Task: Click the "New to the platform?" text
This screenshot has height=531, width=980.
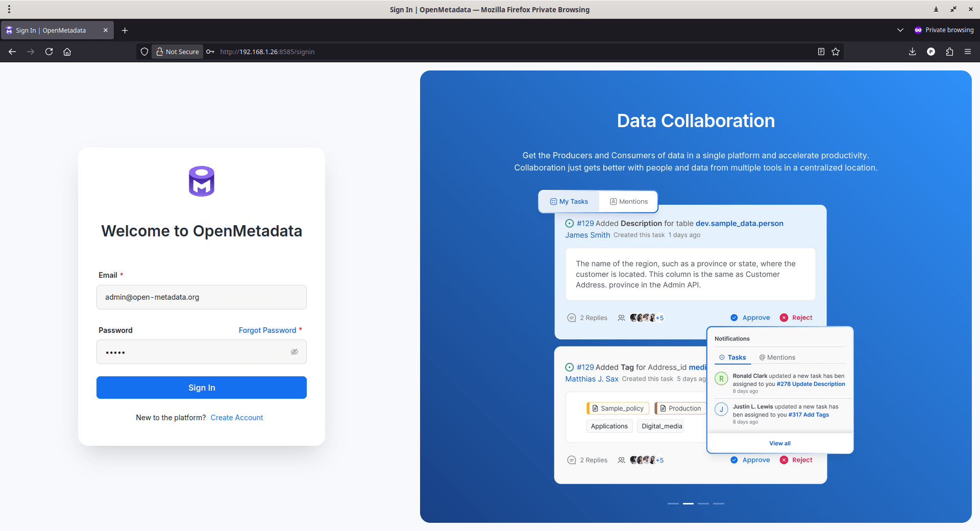Action: click(171, 418)
